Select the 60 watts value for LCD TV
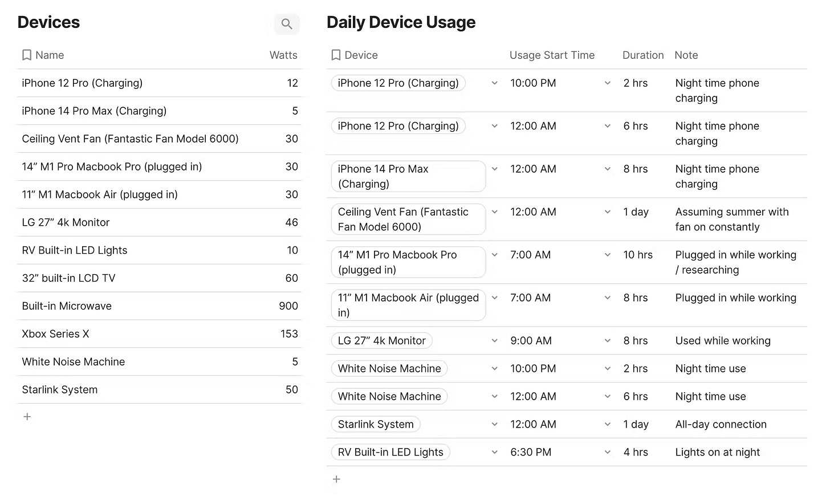The image size is (830, 504). [x=291, y=278]
